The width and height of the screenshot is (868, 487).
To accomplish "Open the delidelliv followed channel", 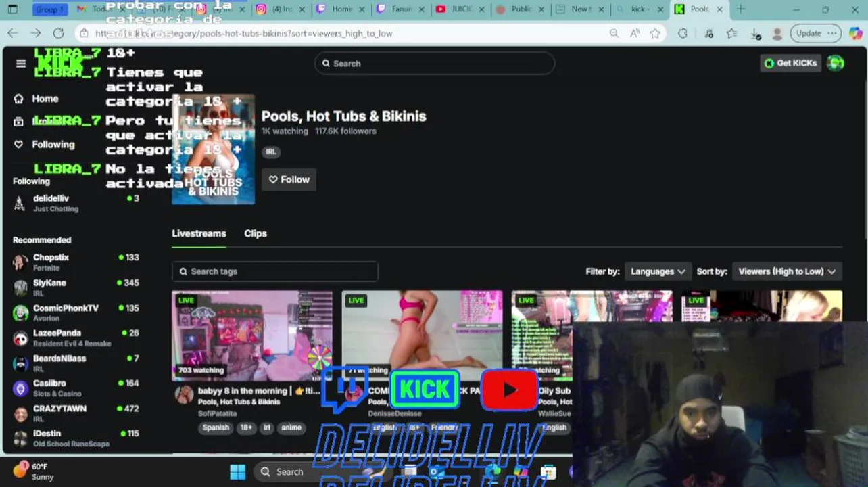I will click(76, 203).
